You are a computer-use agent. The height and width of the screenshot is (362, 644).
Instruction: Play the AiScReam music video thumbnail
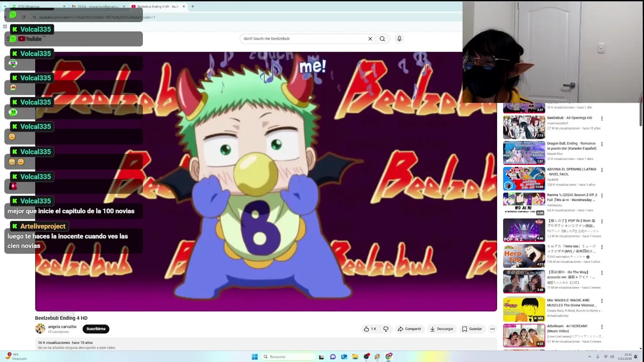click(524, 335)
